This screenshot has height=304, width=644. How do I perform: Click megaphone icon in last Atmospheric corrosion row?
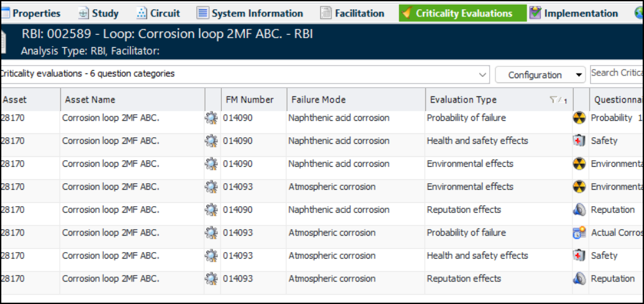pyautogui.click(x=579, y=279)
